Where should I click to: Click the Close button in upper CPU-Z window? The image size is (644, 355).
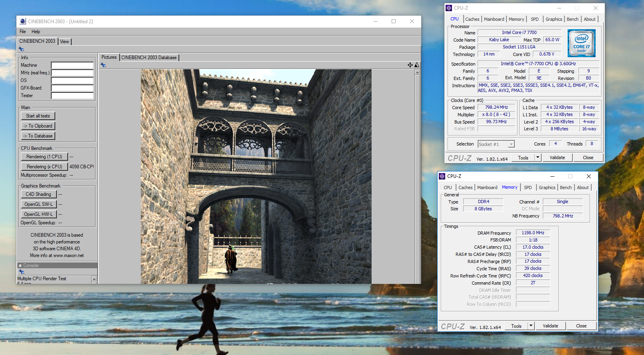point(588,158)
